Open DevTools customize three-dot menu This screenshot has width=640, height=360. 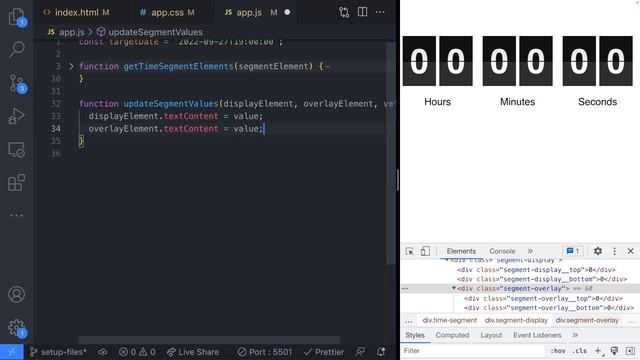(x=615, y=251)
